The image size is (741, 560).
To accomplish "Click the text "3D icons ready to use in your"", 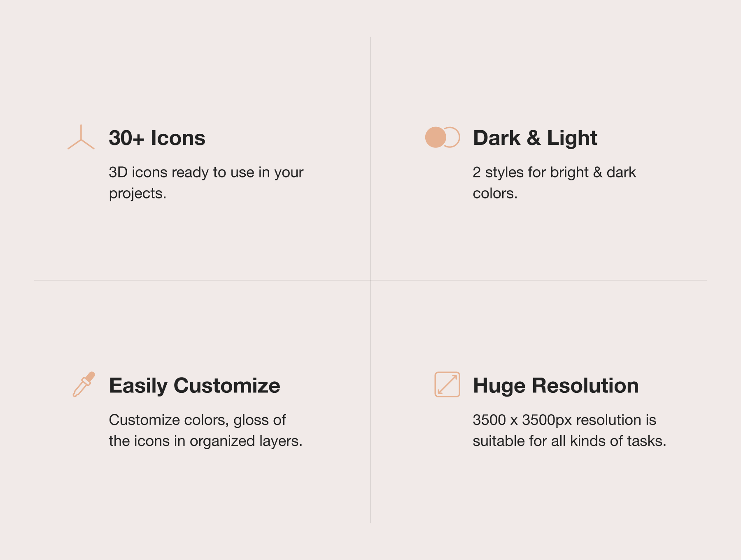I will pyautogui.click(x=206, y=172).
